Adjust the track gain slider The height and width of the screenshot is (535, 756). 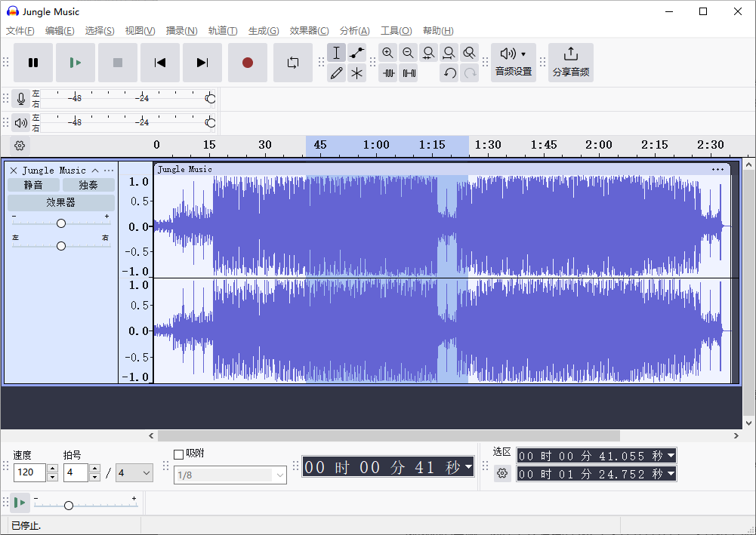pos(60,223)
